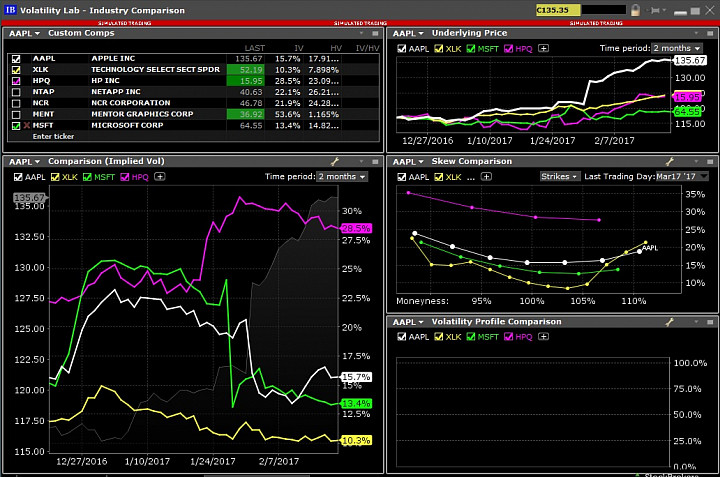Screen dimensions: 720x477
Task: Change Time period in Underlying Price panel
Action: coord(677,48)
